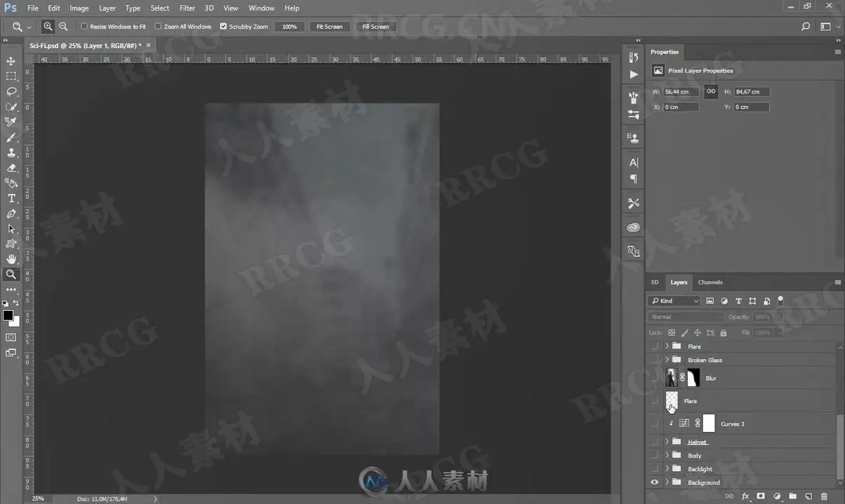Select the Quick Selection tool

point(11,106)
